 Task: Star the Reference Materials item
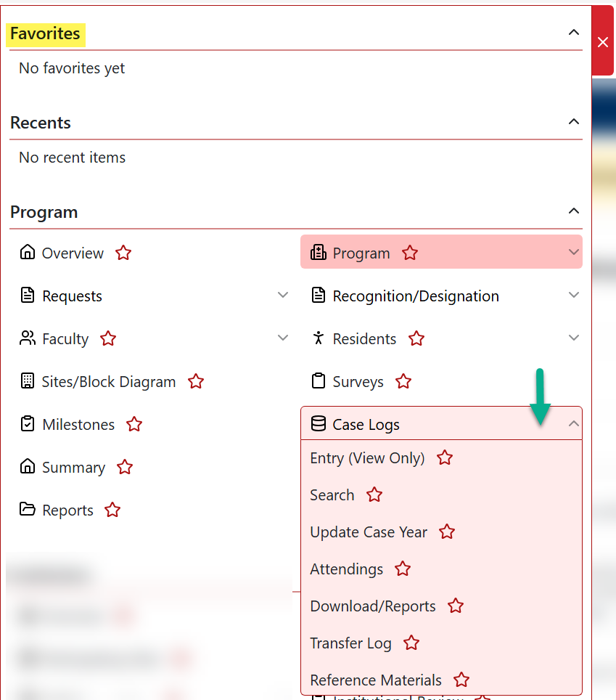point(461,680)
